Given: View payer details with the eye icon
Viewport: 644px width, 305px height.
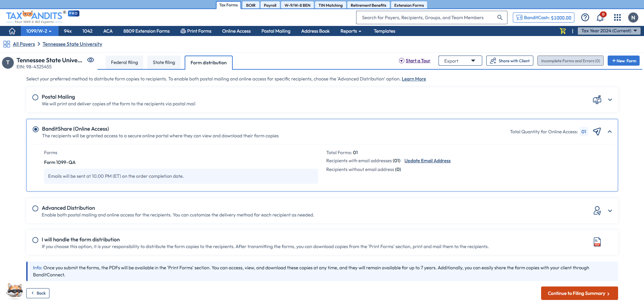Looking at the screenshot, I should click(x=90, y=60).
